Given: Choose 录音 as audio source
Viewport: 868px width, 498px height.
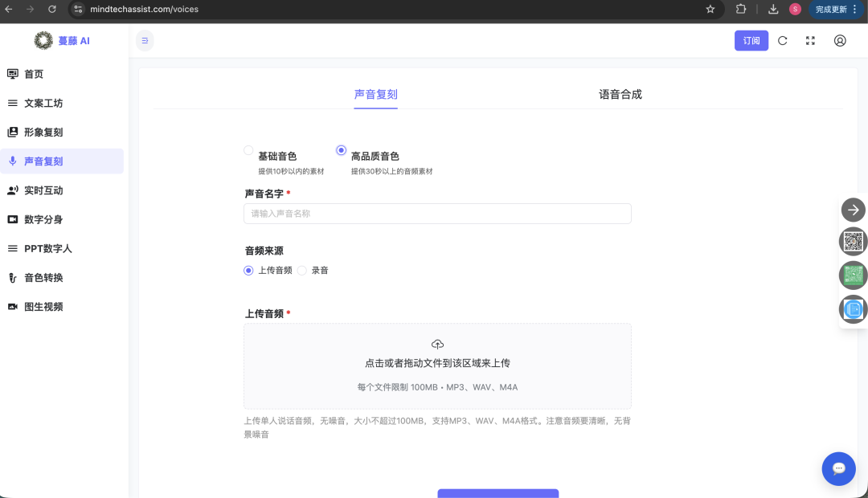Looking at the screenshot, I should (304, 271).
